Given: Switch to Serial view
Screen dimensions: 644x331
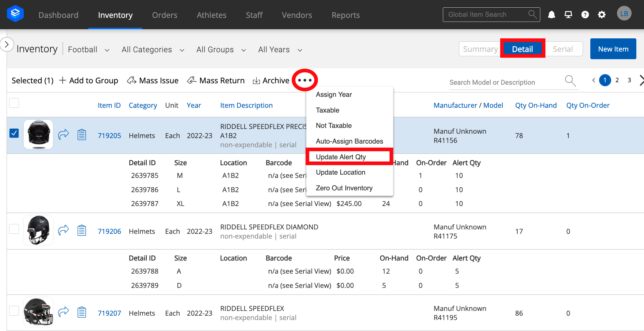Looking at the screenshot, I should (563, 49).
